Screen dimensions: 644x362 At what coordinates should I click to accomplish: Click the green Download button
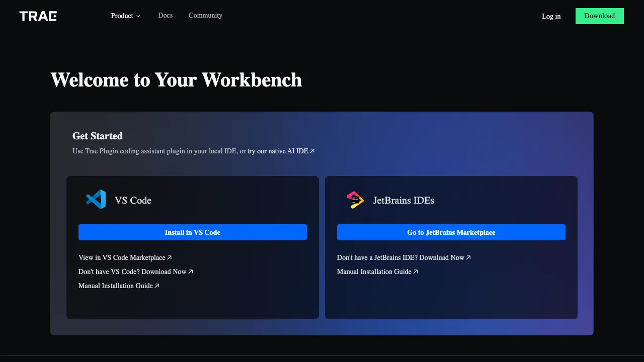[600, 16]
